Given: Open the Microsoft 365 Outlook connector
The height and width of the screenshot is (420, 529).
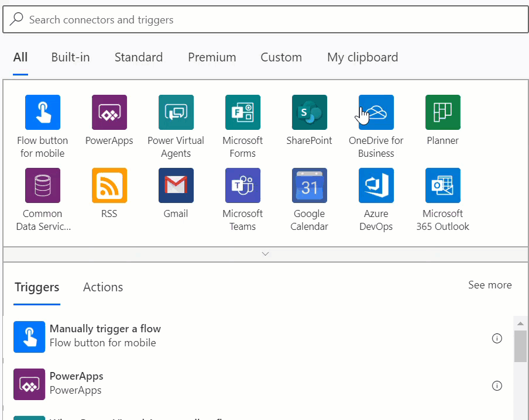Looking at the screenshot, I should coord(443,185).
